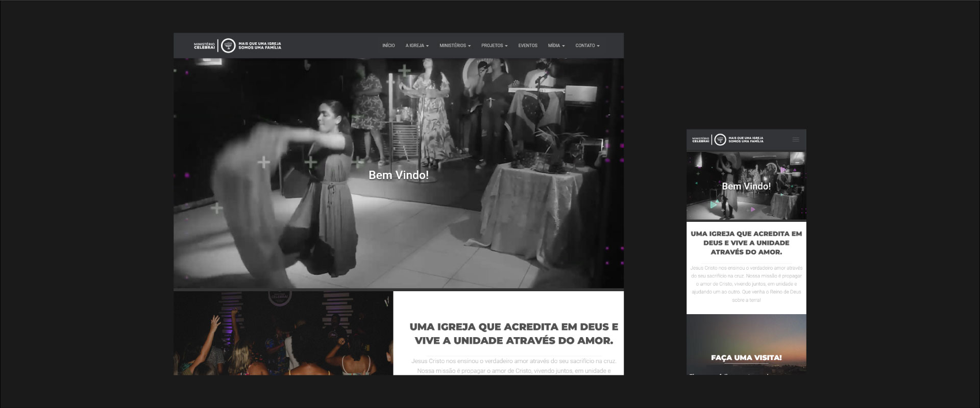Screen dimensions: 980x408
Task: Click the 'Bem Vindo!' text on desktop hero
Action: pyautogui.click(x=399, y=175)
